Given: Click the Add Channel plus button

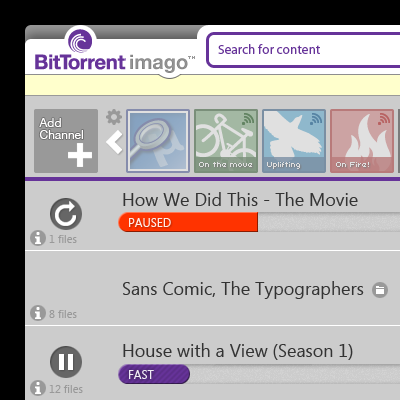Looking at the screenshot, I should [x=66, y=141].
